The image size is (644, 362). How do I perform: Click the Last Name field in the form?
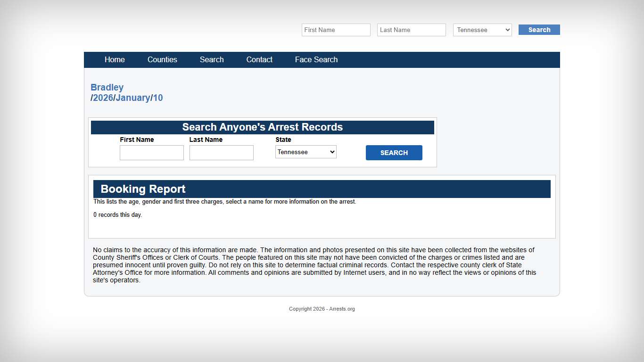pyautogui.click(x=221, y=152)
